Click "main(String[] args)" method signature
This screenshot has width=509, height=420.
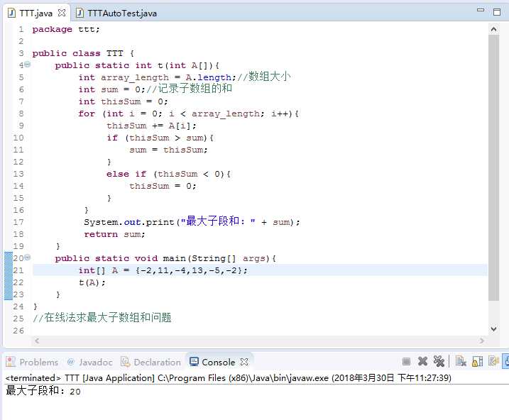click(217, 258)
